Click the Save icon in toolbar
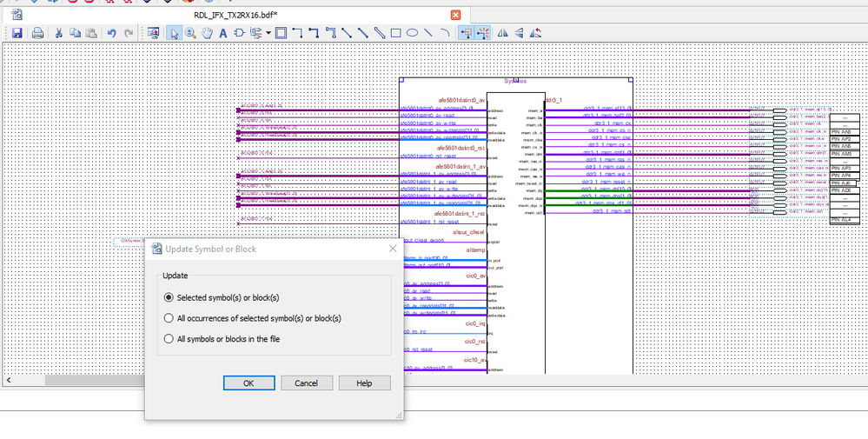 pos(17,33)
